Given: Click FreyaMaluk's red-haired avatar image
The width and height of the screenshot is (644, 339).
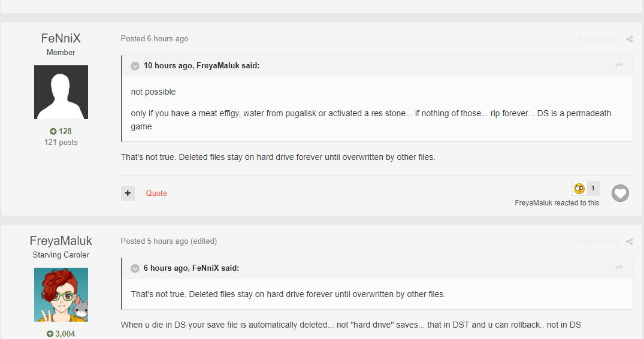Looking at the screenshot, I should [61, 295].
